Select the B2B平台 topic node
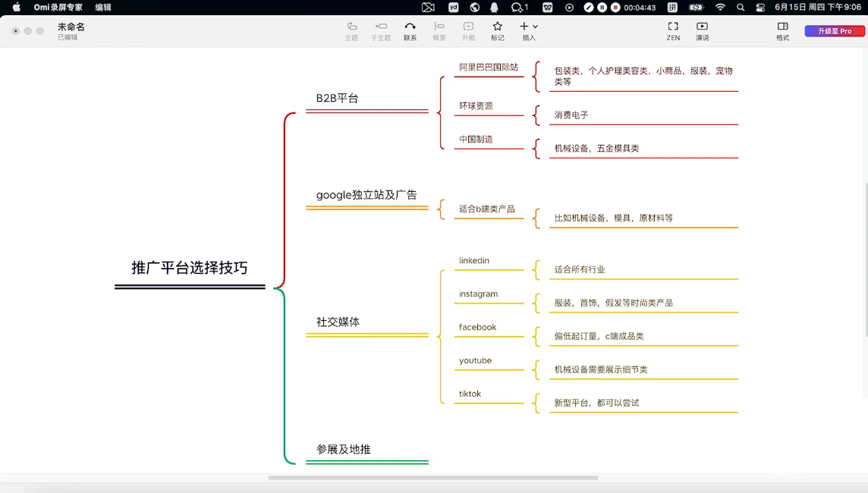This screenshot has width=868, height=493. coord(338,99)
